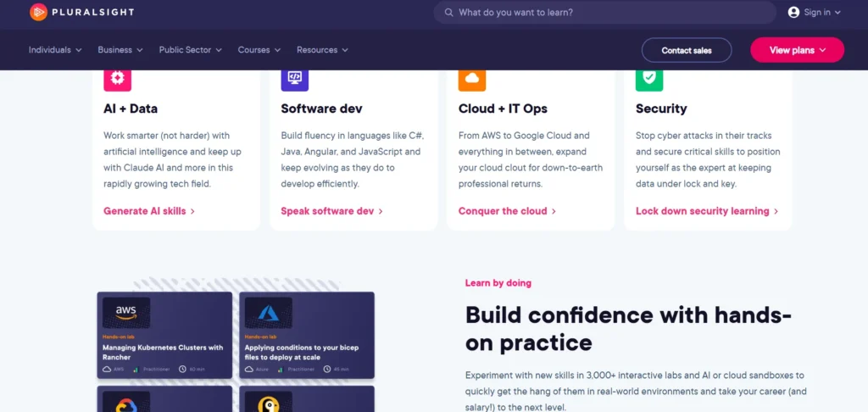
Task: Click the user account avatar icon
Action: point(793,12)
